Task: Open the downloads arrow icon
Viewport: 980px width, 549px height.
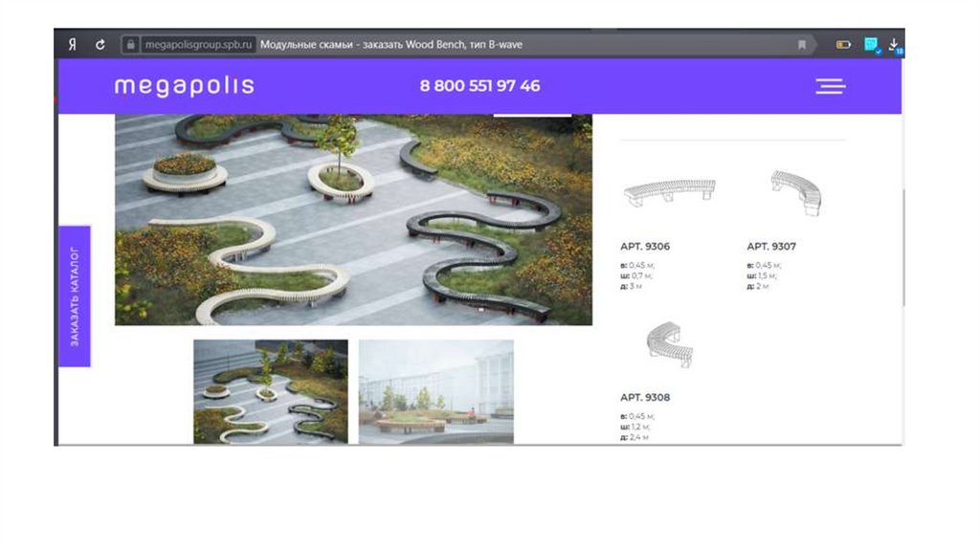Action: (894, 45)
